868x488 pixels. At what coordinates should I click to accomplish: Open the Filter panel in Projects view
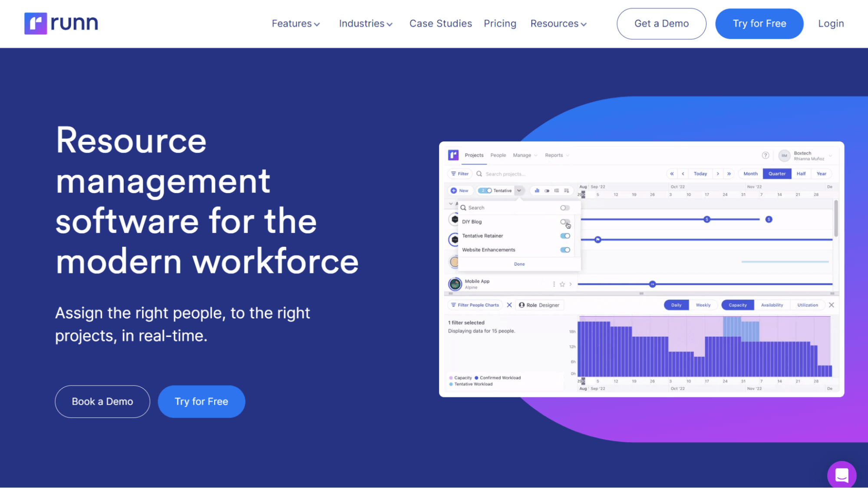click(460, 174)
